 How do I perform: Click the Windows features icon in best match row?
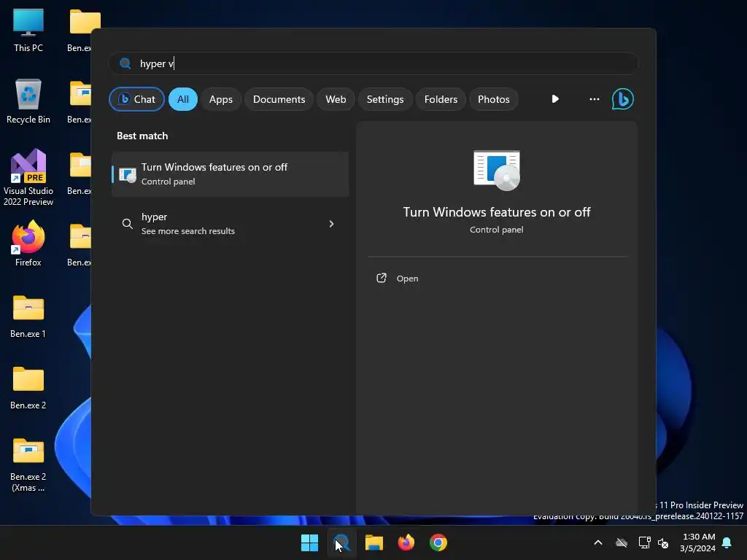point(127,174)
